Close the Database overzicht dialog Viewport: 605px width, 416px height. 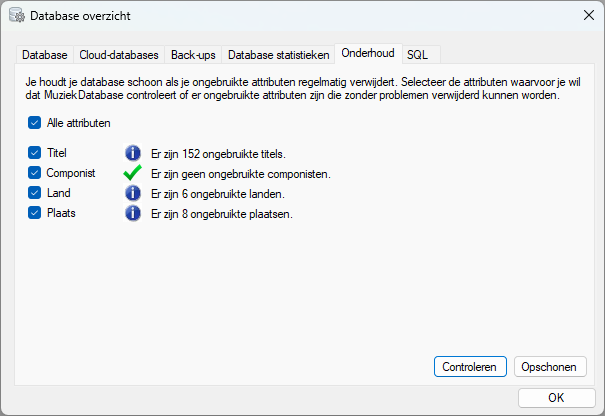pyautogui.click(x=589, y=15)
